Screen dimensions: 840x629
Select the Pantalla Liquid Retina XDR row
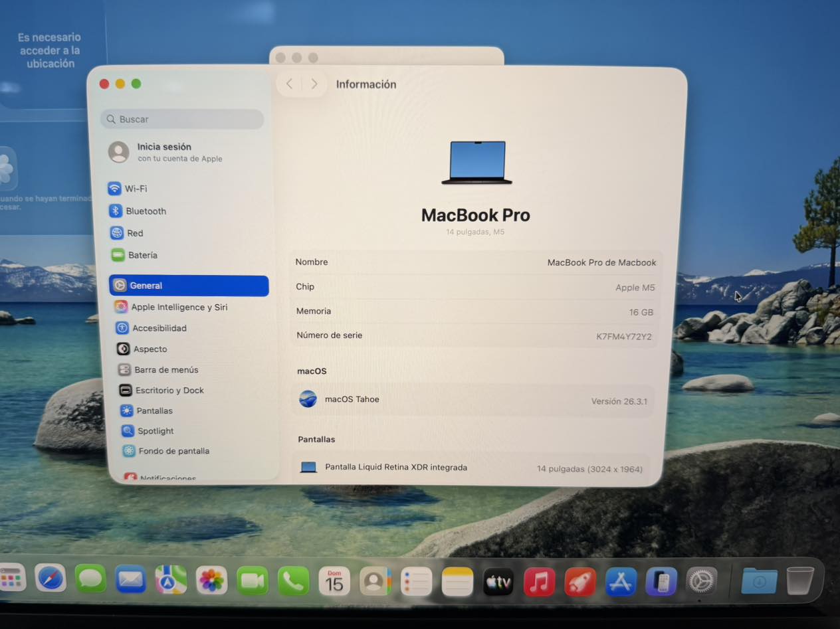(472, 467)
